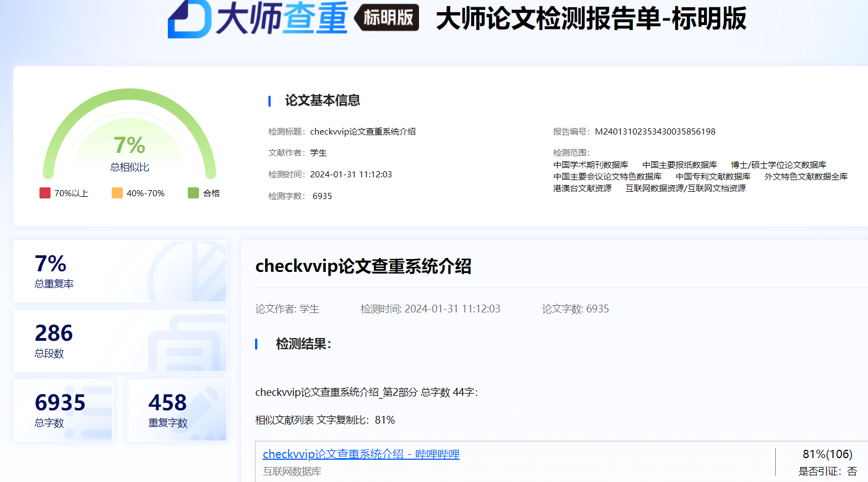Screen dimensions: 868x482
Task: Click the checkvvip论文查重系统介绍 paper title heading
Action: 363,266
